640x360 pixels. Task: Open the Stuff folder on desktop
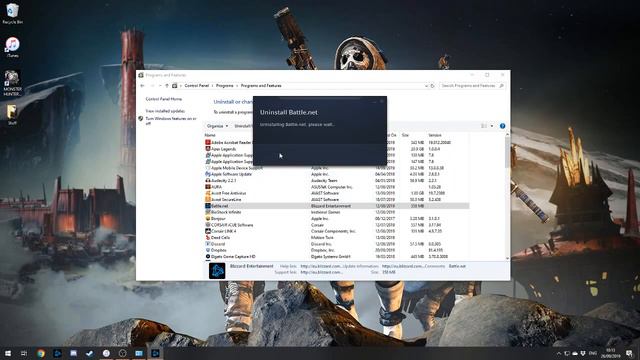pyautogui.click(x=12, y=115)
